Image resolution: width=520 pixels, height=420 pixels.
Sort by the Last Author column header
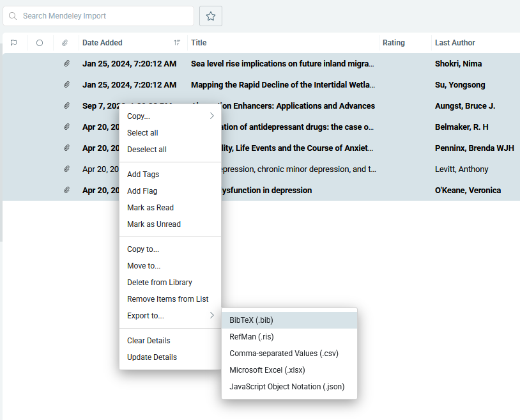coord(455,43)
